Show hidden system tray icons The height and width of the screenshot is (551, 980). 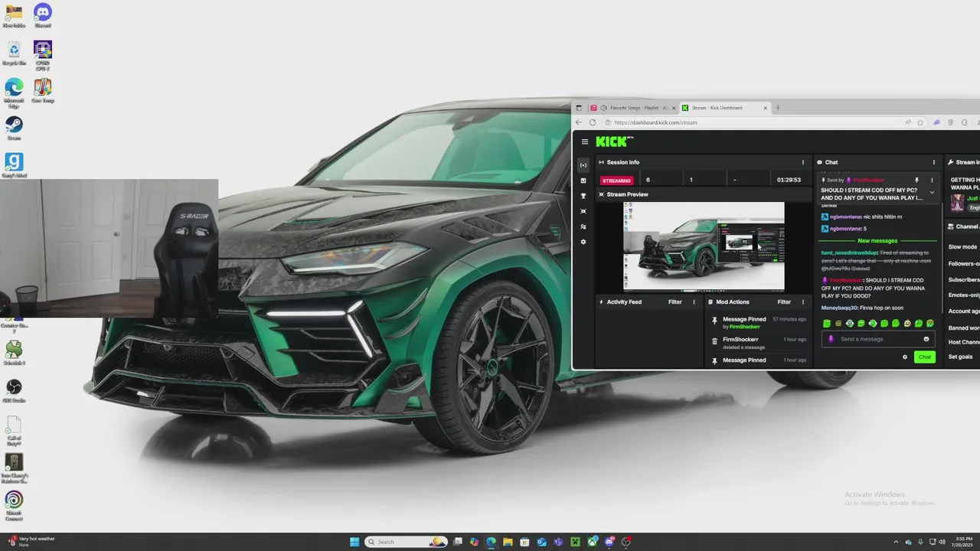(896, 542)
